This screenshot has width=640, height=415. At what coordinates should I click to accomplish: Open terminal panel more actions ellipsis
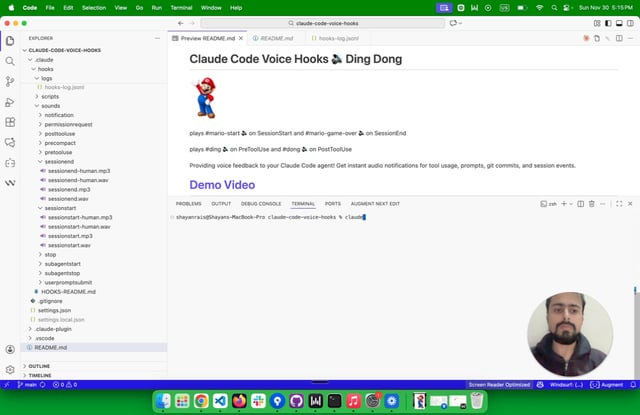(602, 204)
